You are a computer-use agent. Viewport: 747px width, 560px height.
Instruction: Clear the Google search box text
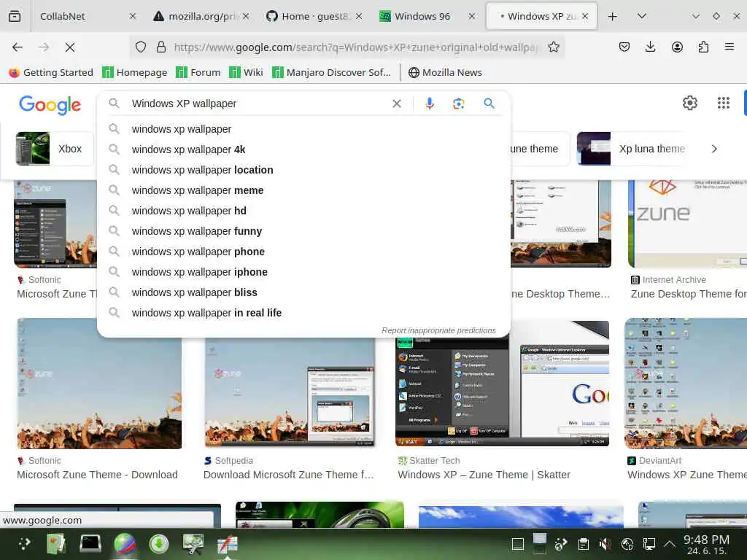[396, 104]
